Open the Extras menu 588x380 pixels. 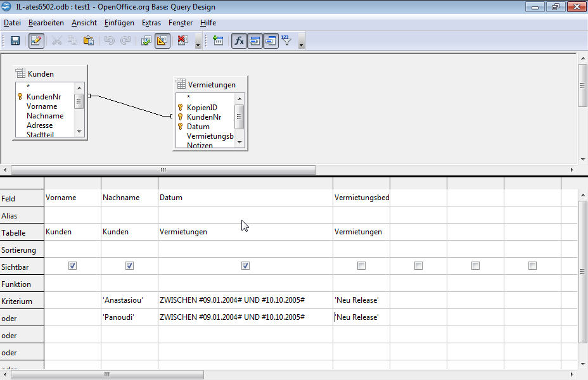point(151,23)
